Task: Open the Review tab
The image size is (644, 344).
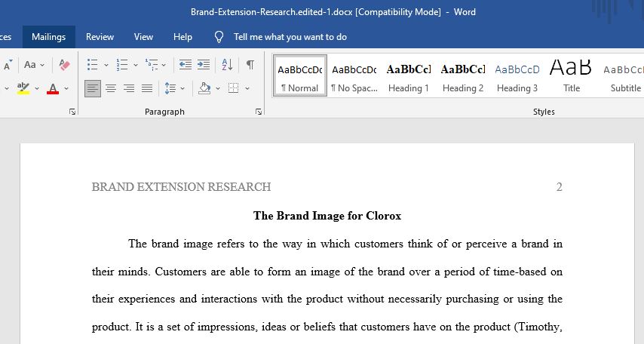Action: (x=100, y=37)
